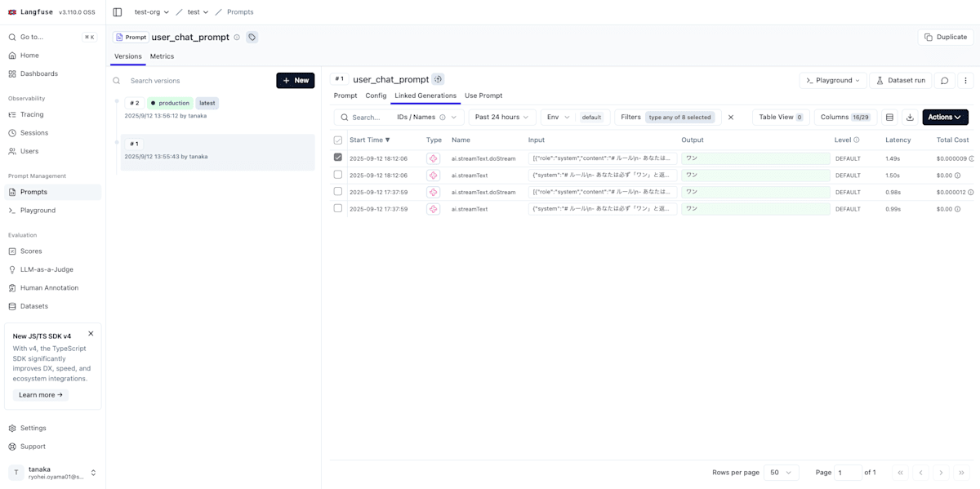Toggle the sidebar panel icon

click(118, 12)
